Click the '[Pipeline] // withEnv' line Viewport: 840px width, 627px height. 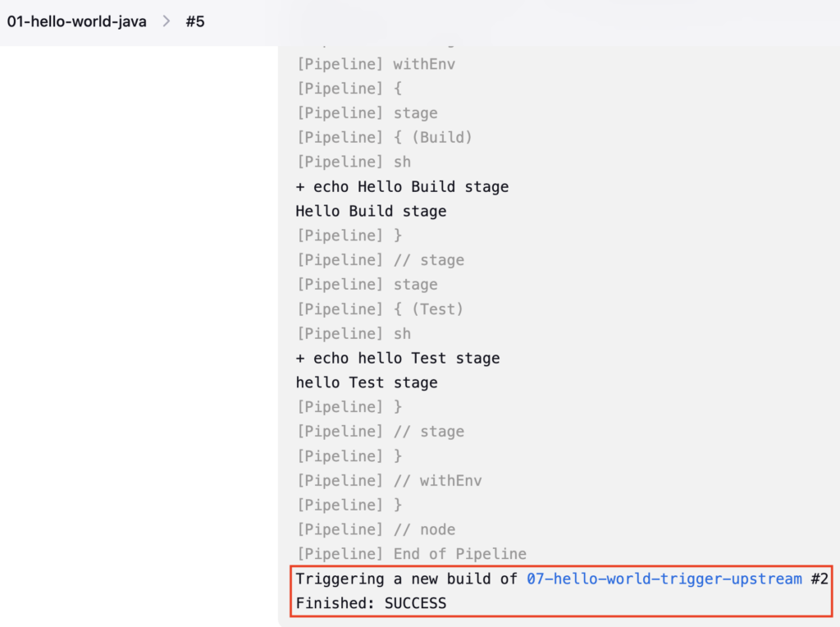390,481
